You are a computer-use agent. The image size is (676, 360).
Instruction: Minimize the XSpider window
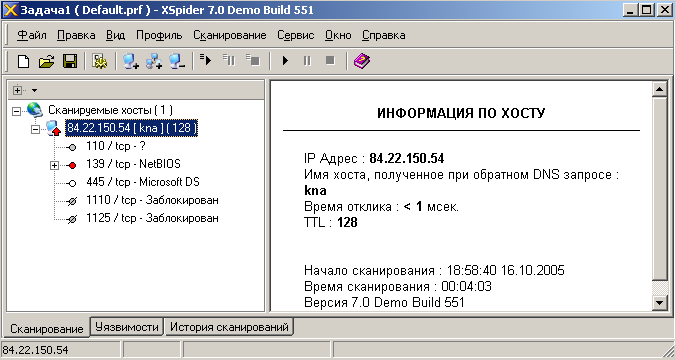631,10
